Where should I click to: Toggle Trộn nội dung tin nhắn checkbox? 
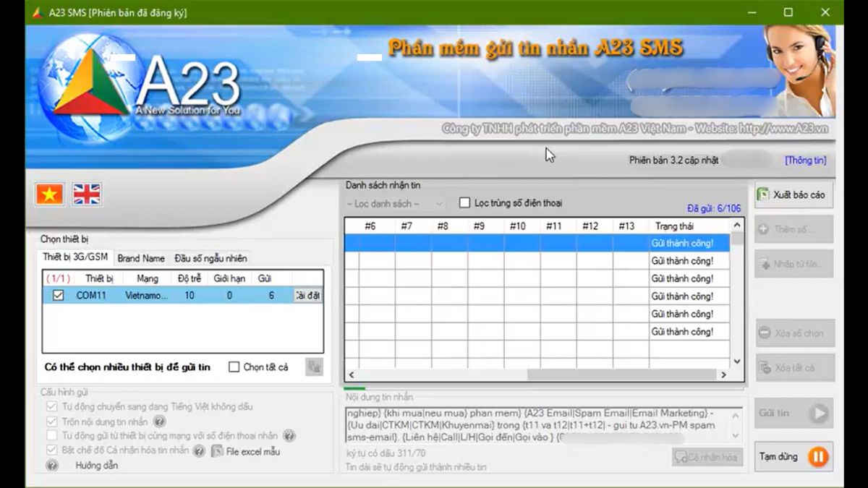point(51,421)
